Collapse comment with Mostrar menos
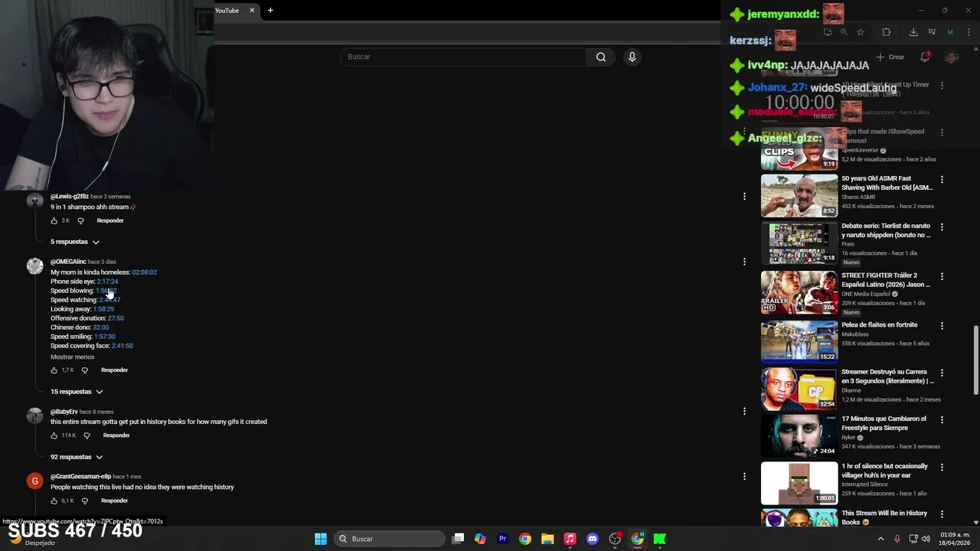The width and height of the screenshot is (980, 551). pyautogui.click(x=73, y=357)
